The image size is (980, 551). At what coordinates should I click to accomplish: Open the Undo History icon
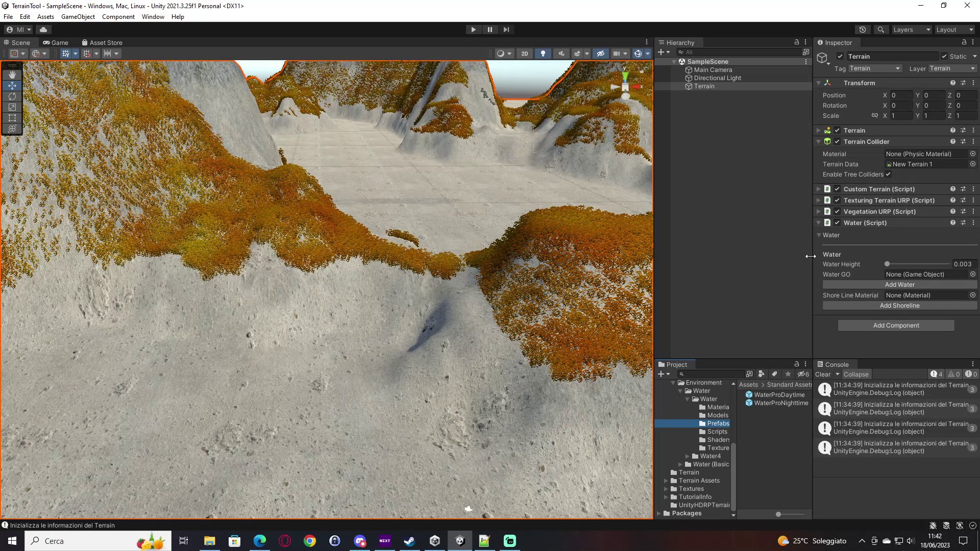[863, 30]
